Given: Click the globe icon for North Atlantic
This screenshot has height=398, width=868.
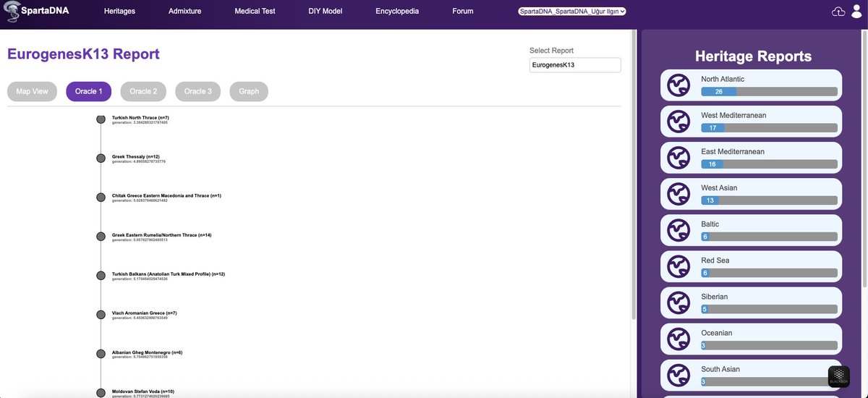Looking at the screenshot, I should 678,85.
